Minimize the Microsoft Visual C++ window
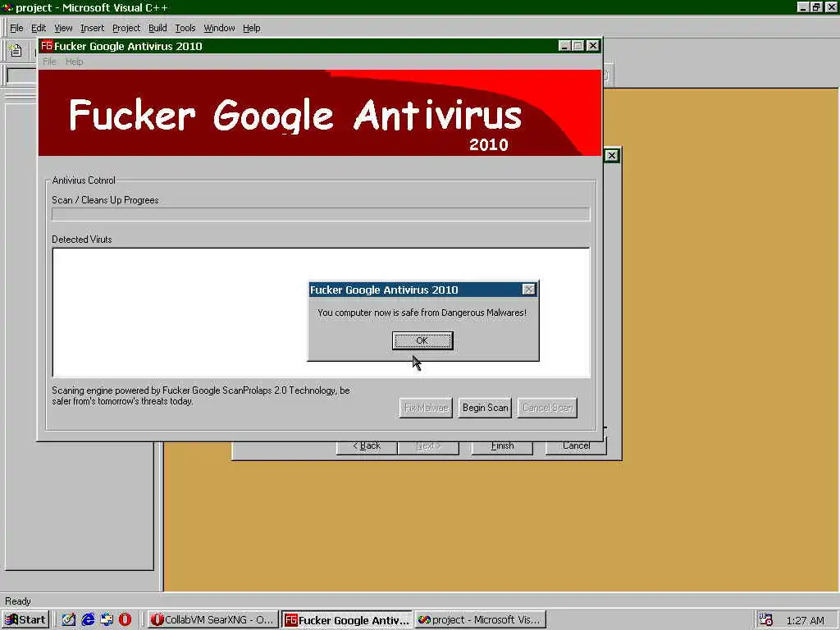Screen dimensions: 840x630 pyautogui.click(x=802, y=7)
